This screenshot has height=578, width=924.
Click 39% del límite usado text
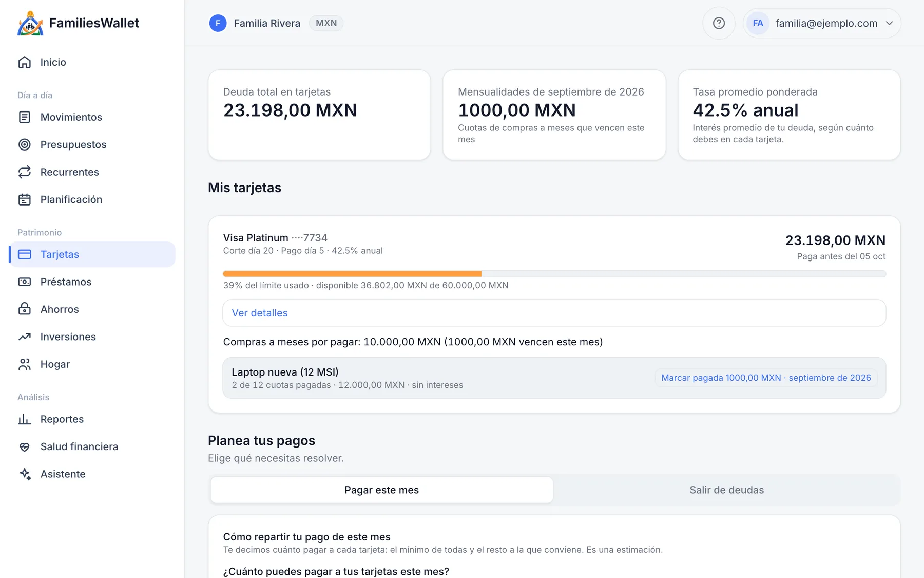point(266,285)
